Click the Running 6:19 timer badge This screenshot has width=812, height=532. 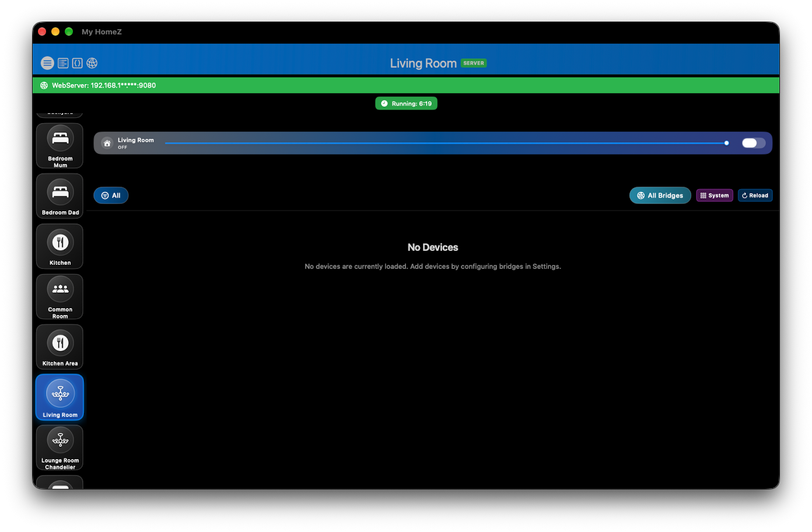406,104
